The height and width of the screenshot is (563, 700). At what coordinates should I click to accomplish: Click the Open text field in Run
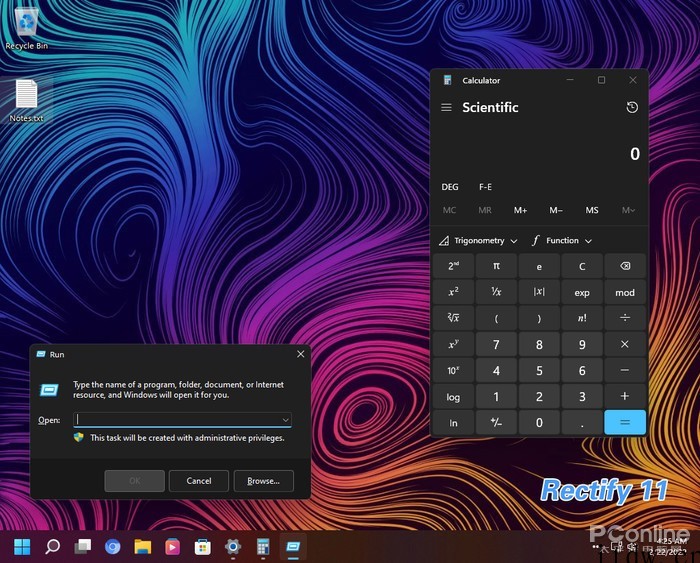(183, 420)
